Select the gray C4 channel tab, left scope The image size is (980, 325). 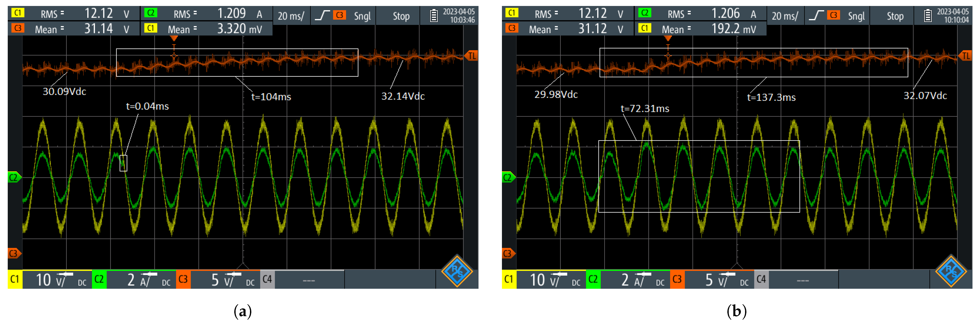point(267,279)
